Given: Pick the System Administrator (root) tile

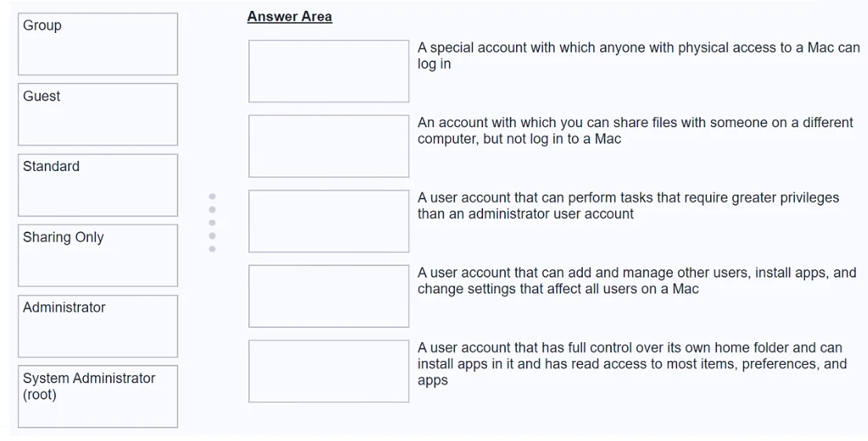Looking at the screenshot, I should 98,396.
